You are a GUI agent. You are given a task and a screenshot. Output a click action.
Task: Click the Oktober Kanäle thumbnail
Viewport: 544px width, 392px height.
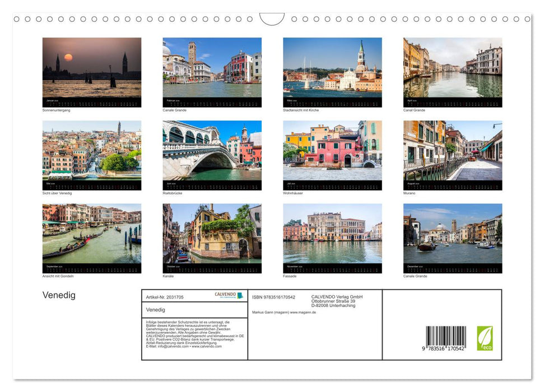pyautogui.click(x=212, y=237)
